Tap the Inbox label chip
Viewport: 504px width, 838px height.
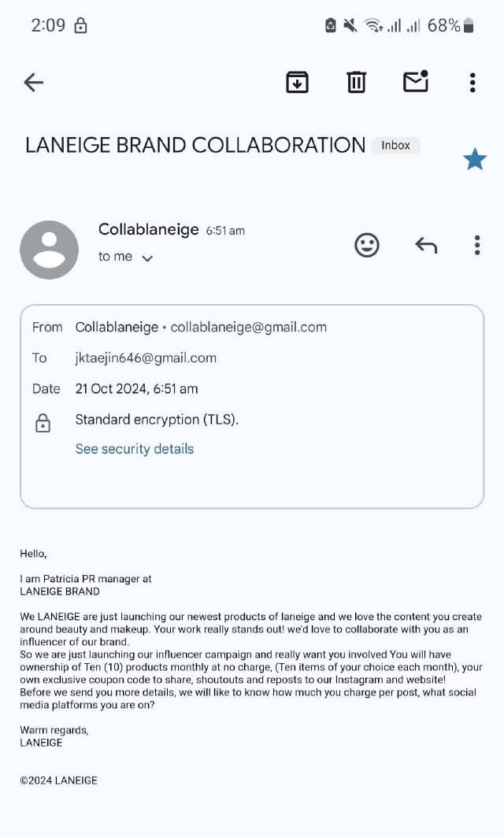(x=395, y=146)
